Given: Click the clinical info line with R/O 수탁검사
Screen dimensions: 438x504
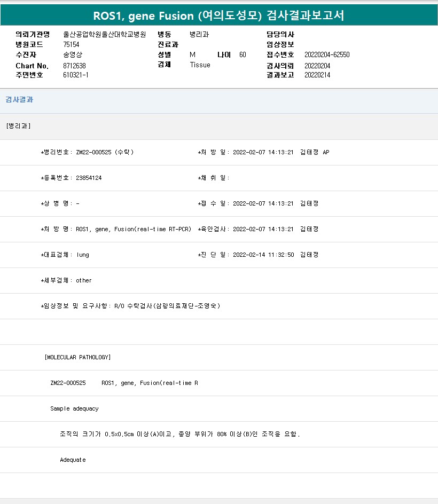Looking at the screenshot, I should (130, 306).
